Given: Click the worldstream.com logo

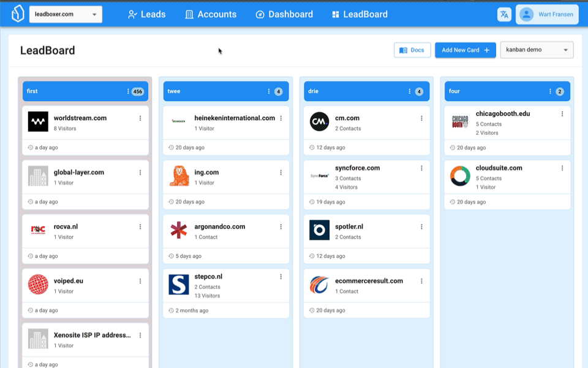Looking at the screenshot, I should (x=38, y=121).
